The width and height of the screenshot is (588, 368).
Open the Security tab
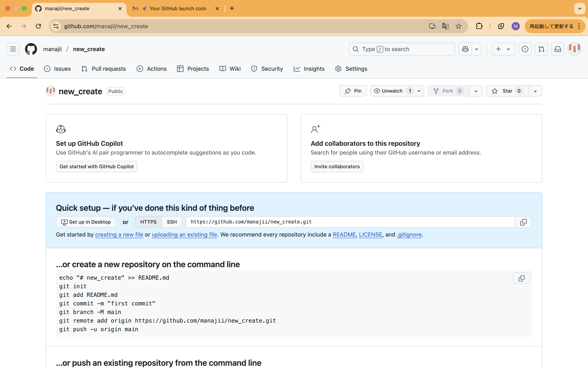point(267,69)
